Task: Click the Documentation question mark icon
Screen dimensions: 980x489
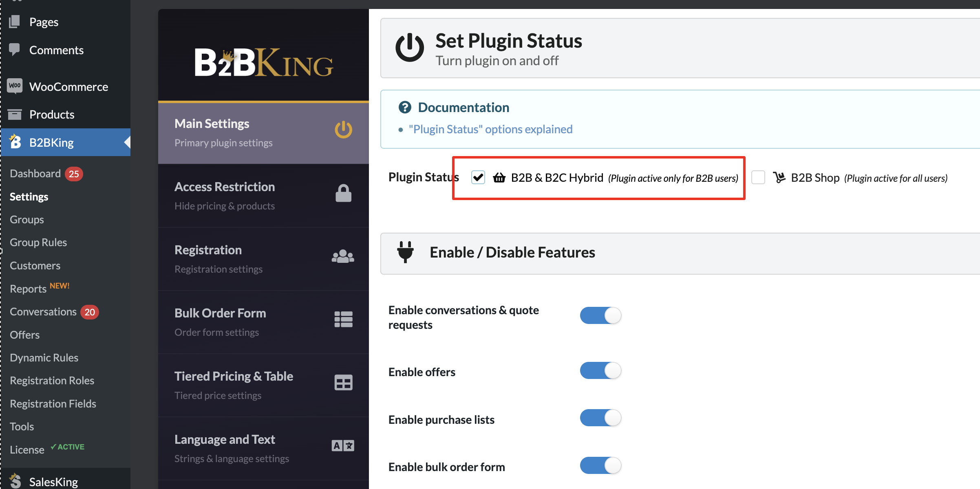Action: coord(405,107)
